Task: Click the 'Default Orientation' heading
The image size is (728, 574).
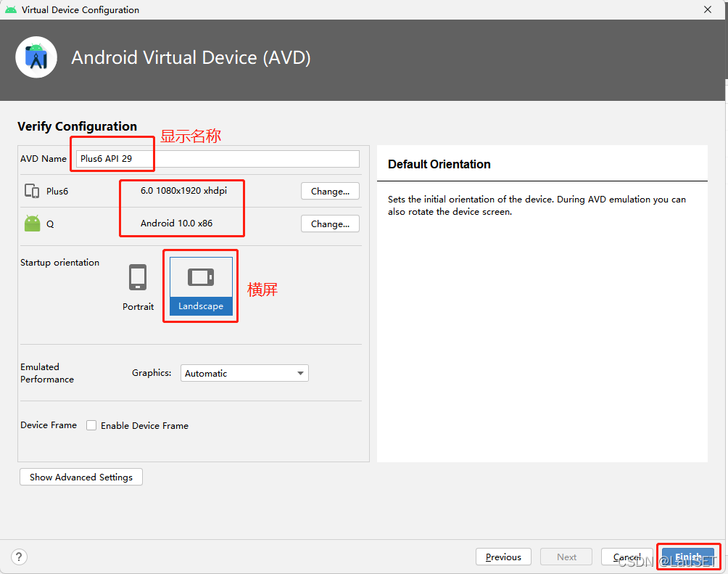Action: click(x=439, y=164)
